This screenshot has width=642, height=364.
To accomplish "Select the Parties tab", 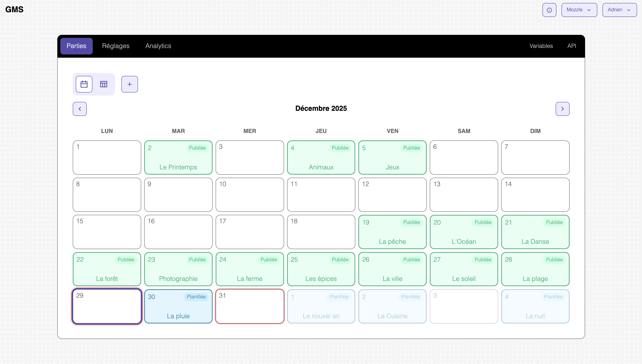I will pyautogui.click(x=76, y=46).
